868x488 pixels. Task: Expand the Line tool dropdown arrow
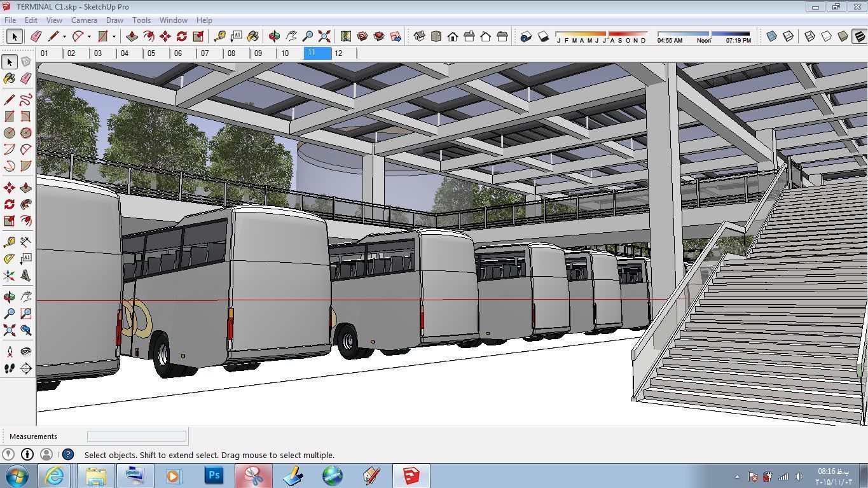click(x=64, y=36)
